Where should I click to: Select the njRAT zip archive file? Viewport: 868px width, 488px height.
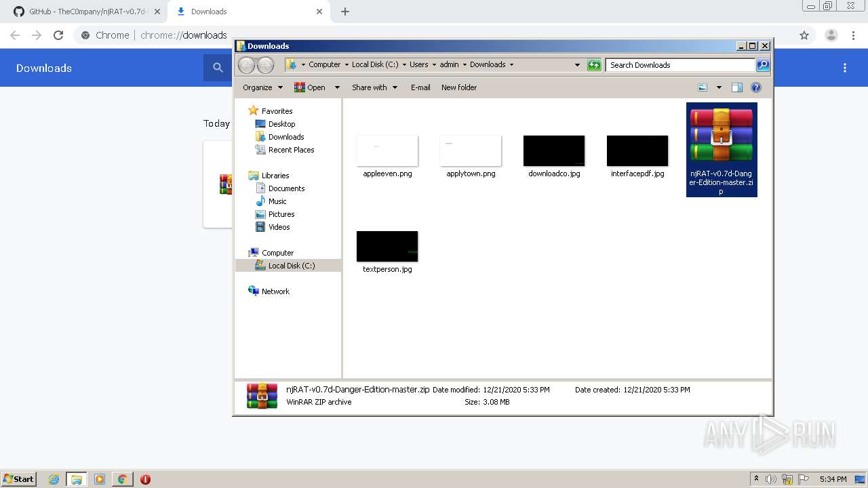coord(722,150)
